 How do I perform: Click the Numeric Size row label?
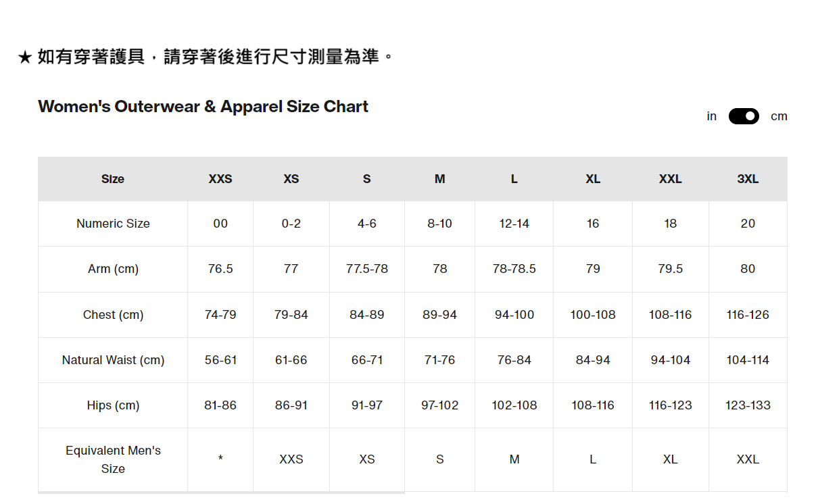113,224
